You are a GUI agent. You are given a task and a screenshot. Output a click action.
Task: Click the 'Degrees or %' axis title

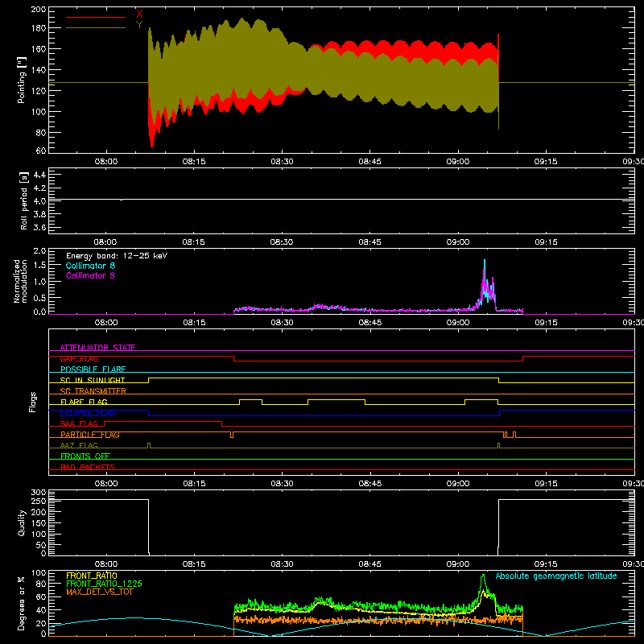click(22, 603)
